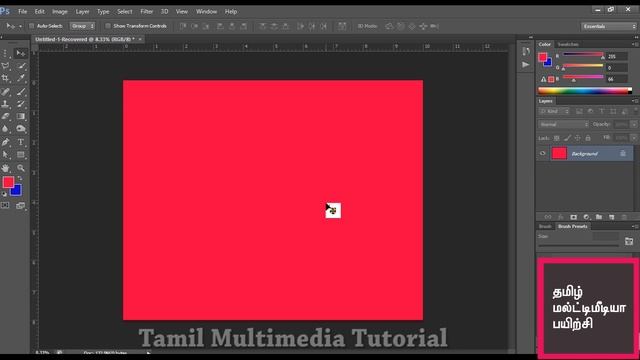Select the Brush tool

tap(21, 92)
